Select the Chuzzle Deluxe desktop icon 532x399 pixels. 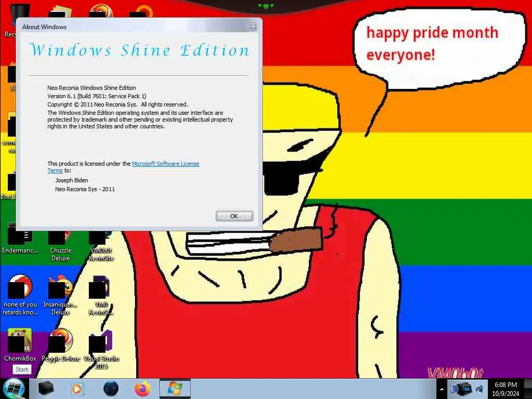60,245
